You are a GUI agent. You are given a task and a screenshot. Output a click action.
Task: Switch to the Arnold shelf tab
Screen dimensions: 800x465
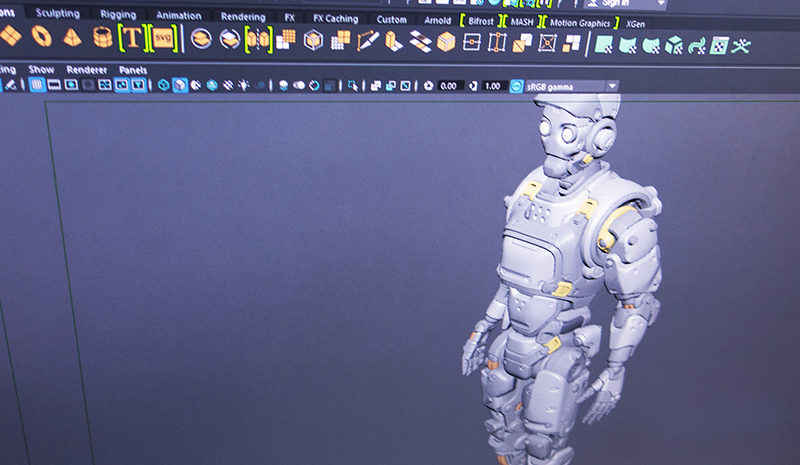[x=437, y=20]
